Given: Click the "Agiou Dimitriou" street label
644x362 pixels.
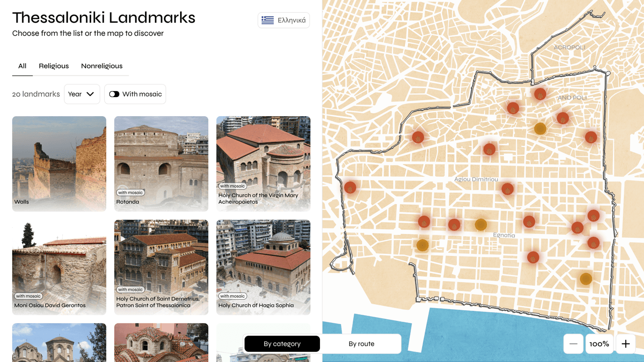Looking at the screenshot, I should (476, 179).
